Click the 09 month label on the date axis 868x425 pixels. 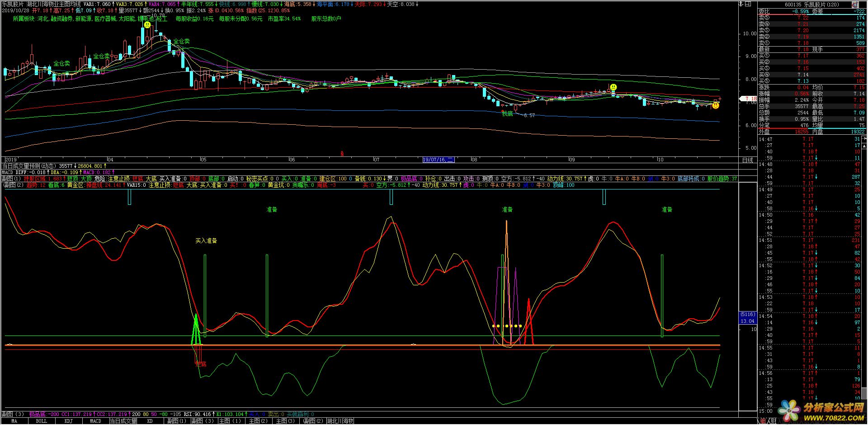click(x=572, y=160)
